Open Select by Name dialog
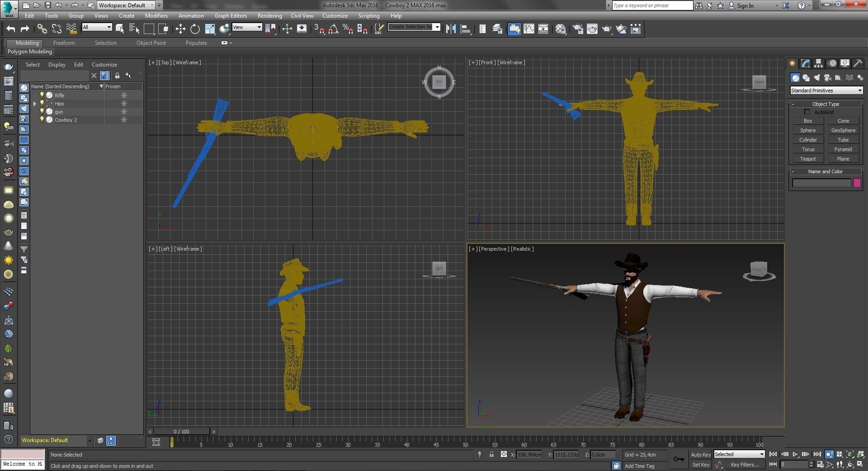 coord(134,29)
